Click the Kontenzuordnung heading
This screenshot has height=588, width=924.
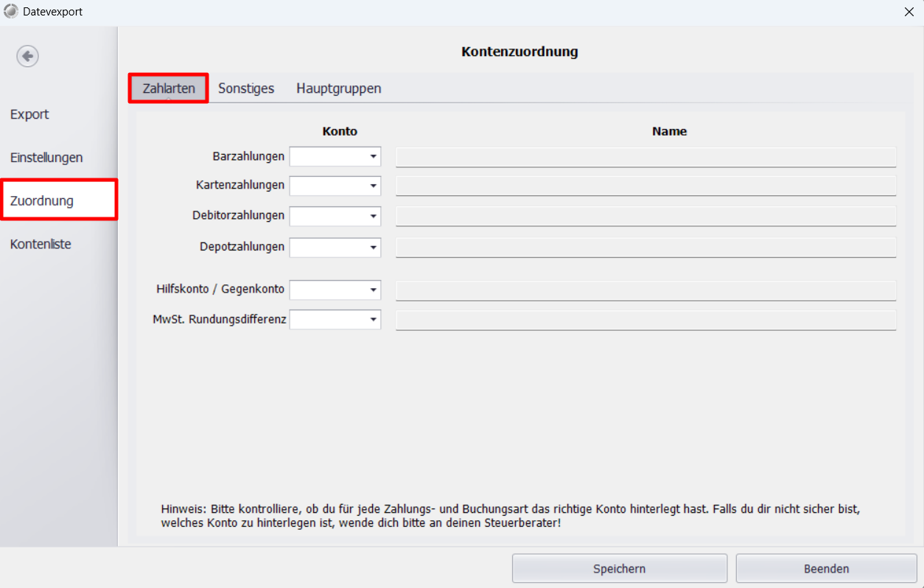click(x=519, y=52)
